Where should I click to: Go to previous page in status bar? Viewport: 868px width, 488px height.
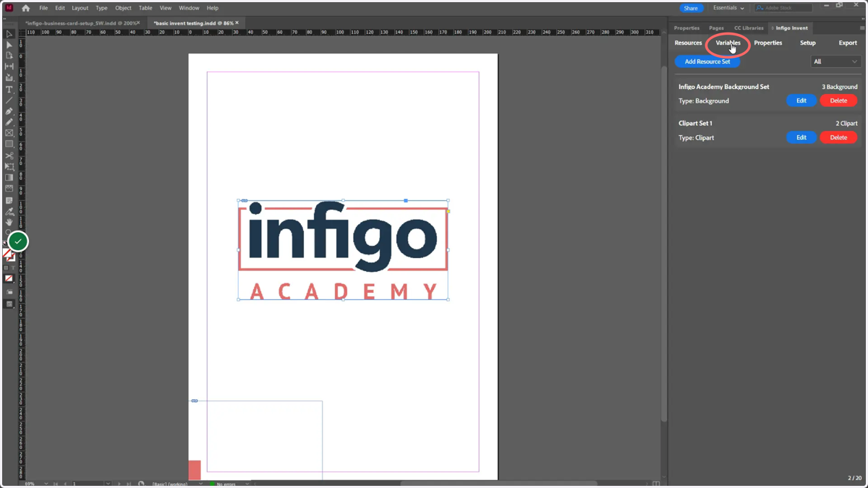tap(65, 484)
